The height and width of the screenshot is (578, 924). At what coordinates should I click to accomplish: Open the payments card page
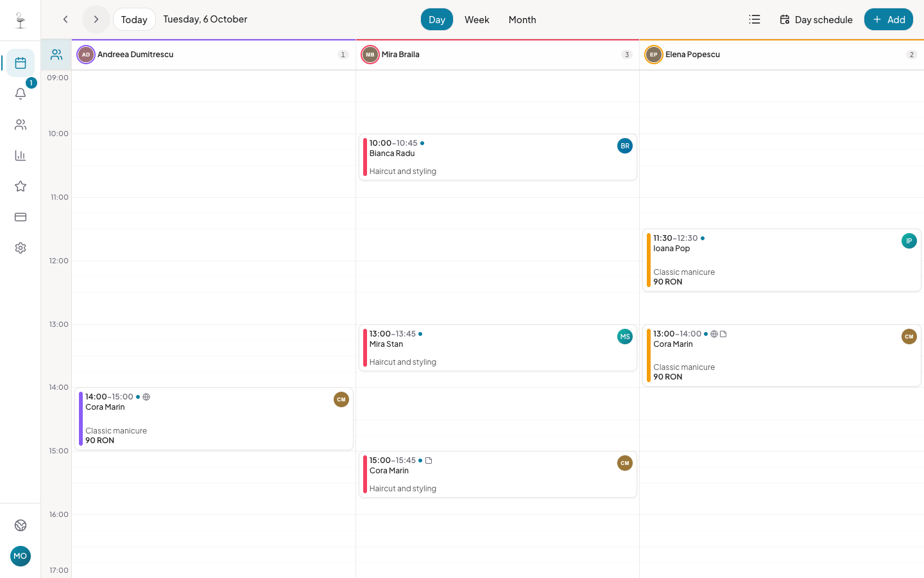click(21, 217)
